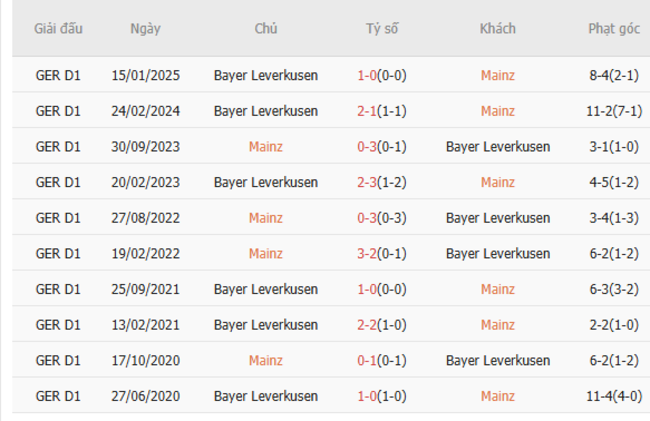Viewport: 650px width, 421px height.
Task: Click Mainz in the 27/08/2022 match row
Action: tap(265, 218)
